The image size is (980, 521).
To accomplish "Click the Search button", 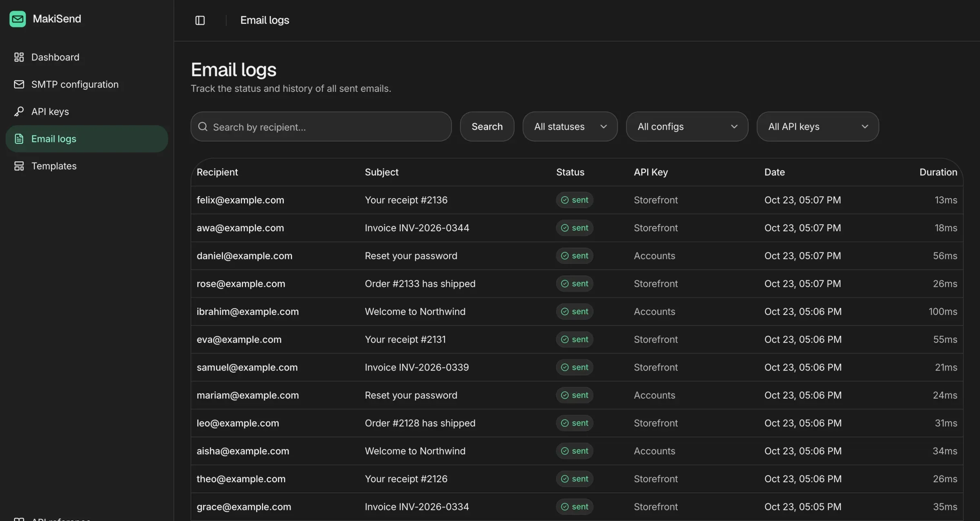I will tap(487, 126).
